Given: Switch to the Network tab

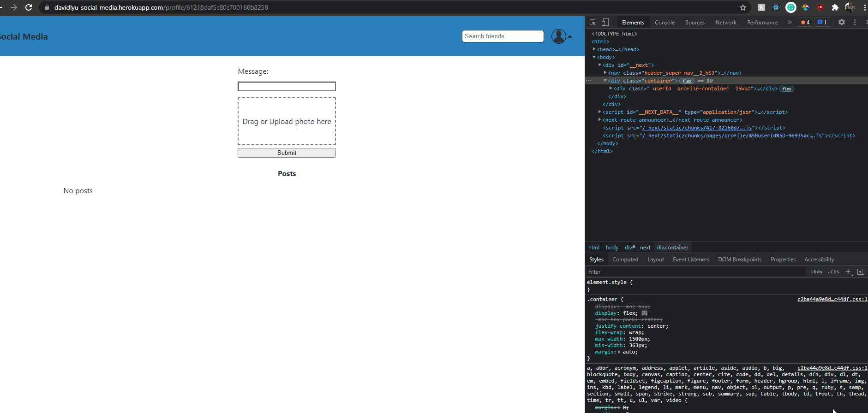Looking at the screenshot, I should [x=726, y=22].
